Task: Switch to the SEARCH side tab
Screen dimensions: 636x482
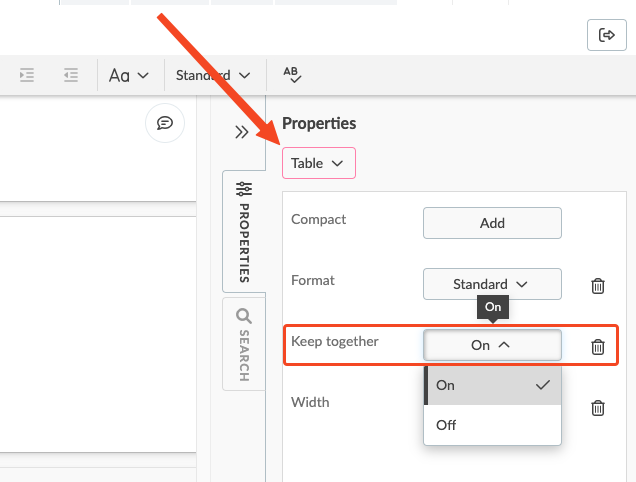Action: pyautogui.click(x=244, y=344)
